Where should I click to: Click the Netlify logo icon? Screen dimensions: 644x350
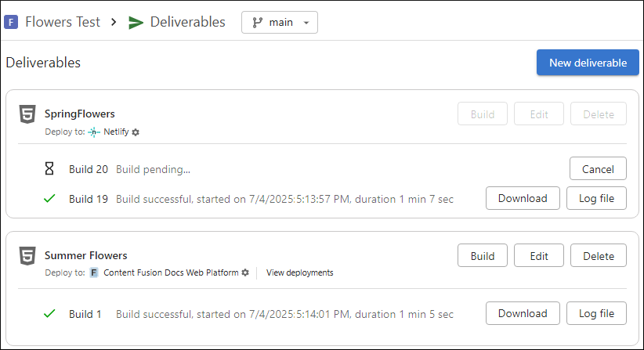coord(94,132)
